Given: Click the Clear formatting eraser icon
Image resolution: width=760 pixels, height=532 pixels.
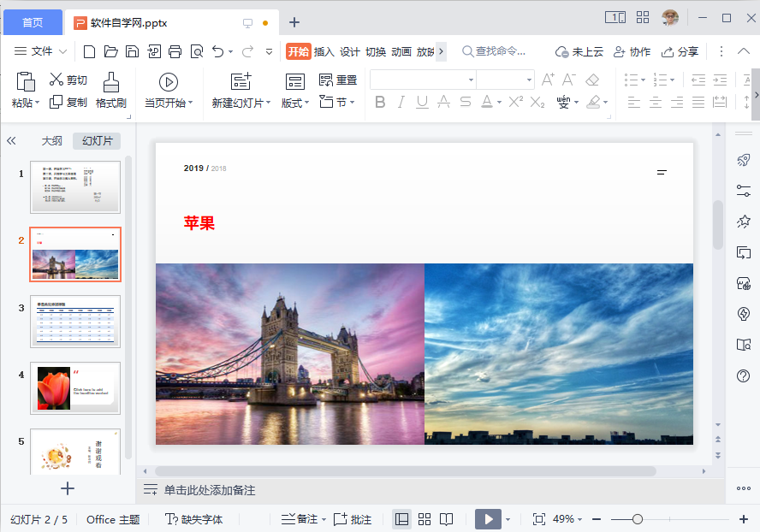Looking at the screenshot, I should 592,80.
